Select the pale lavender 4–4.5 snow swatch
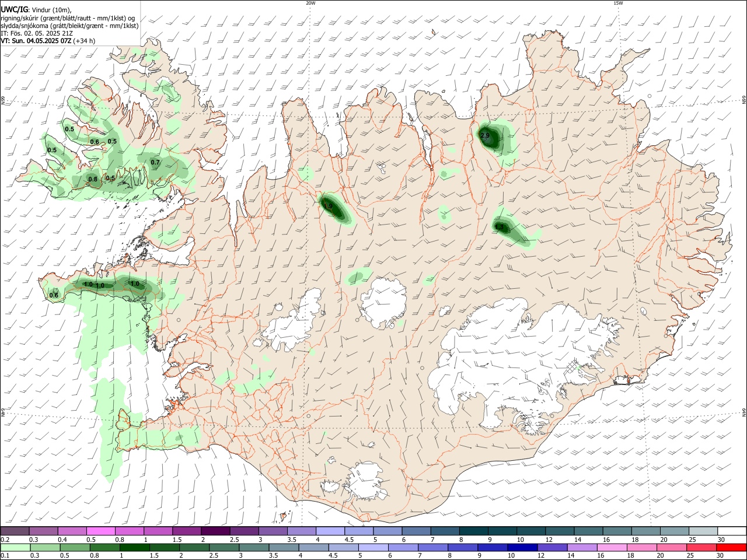 coord(329,531)
